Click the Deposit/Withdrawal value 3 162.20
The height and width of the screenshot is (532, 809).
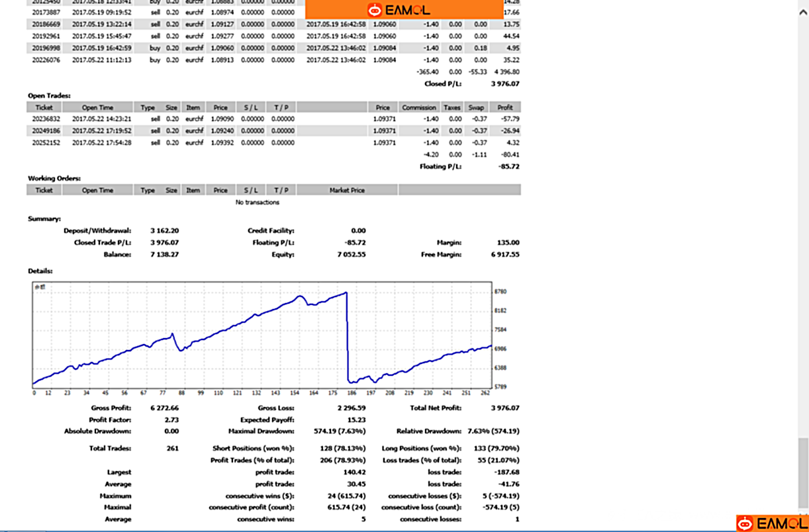click(x=164, y=230)
